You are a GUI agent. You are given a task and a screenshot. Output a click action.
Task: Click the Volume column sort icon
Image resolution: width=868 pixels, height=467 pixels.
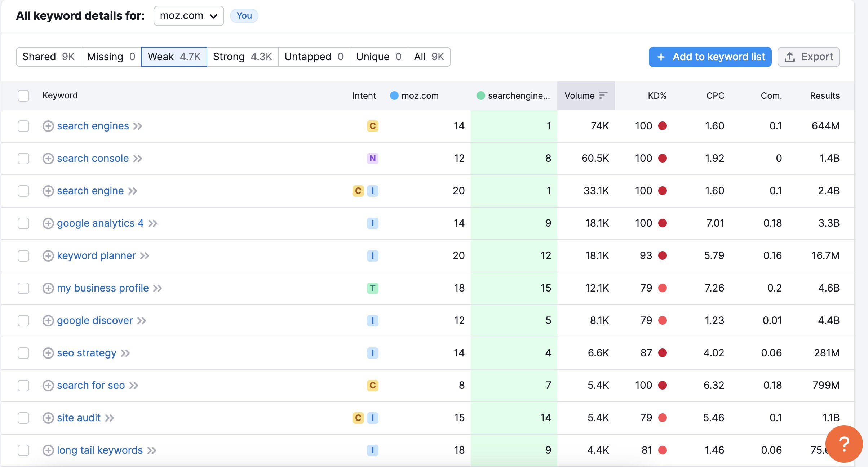603,95
